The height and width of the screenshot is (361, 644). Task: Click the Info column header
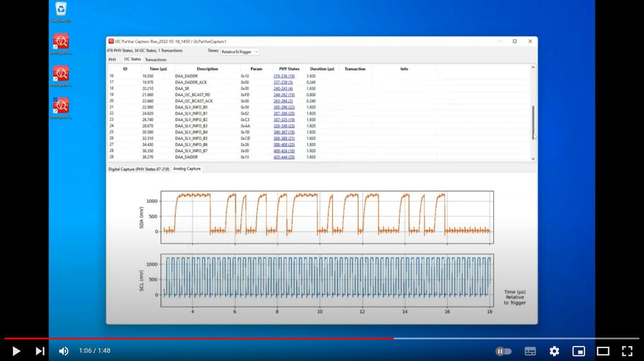pyautogui.click(x=404, y=69)
